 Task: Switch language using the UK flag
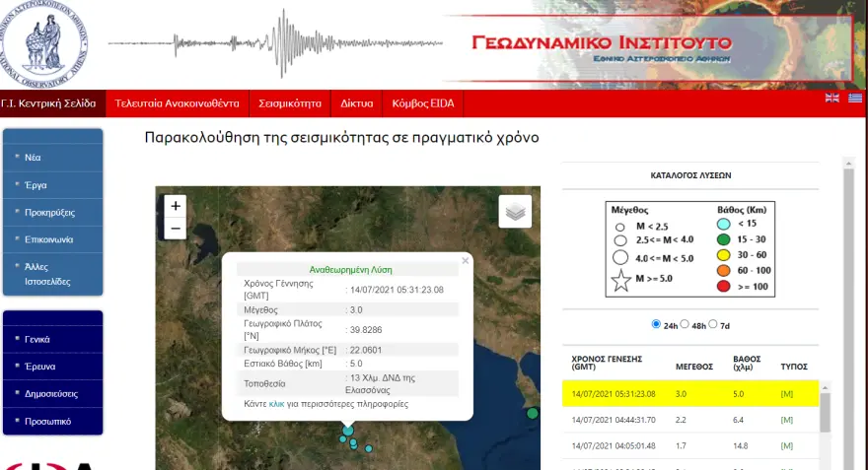coord(832,98)
